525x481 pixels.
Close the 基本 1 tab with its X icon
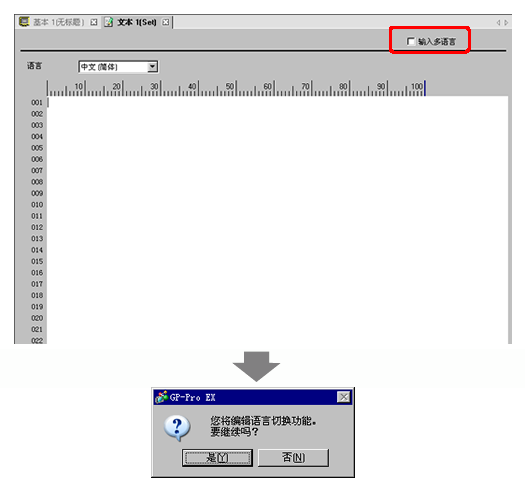pyautogui.click(x=94, y=22)
